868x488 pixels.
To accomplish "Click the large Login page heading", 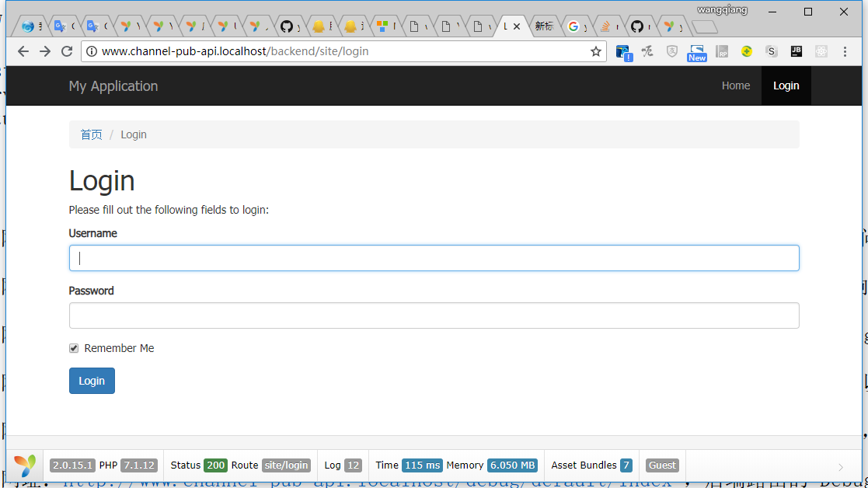I will point(102,181).
